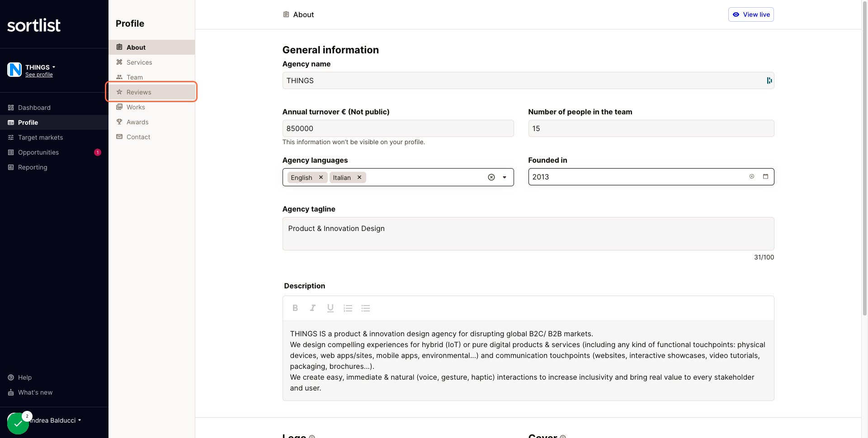Clear all agency languages
This screenshot has height=438, width=868.
(491, 177)
